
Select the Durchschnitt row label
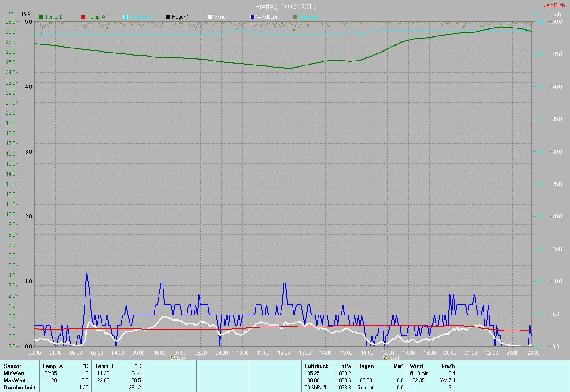click(x=19, y=388)
